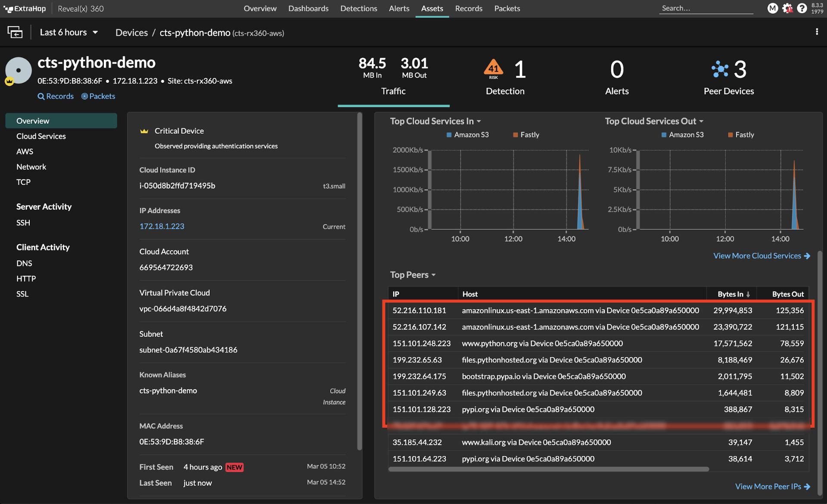Toggle Fastly legend in Services Out chart
The width and height of the screenshot is (827, 504).
click(x=741, y=135)
